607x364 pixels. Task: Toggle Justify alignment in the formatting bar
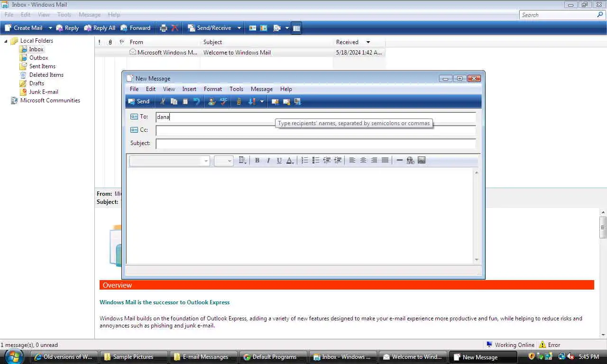coord(385,161)
